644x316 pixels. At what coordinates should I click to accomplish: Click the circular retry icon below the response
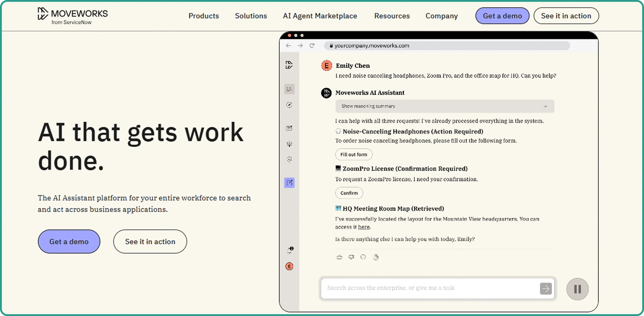(x=363, y=257)
